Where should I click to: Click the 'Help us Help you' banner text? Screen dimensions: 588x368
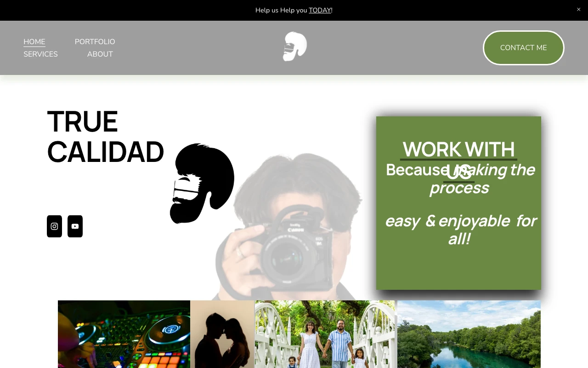tap(281, 10)
